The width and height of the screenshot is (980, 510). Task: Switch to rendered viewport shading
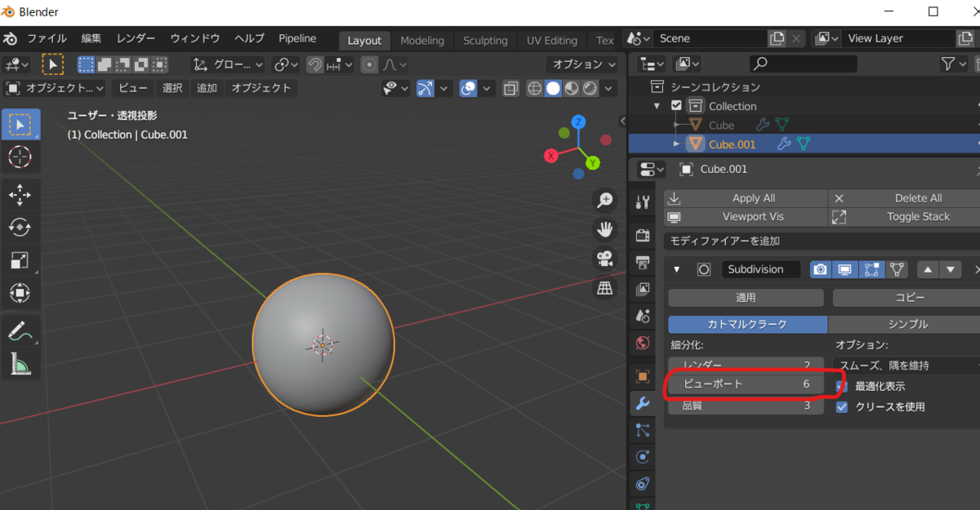click(x=590, y=88)
